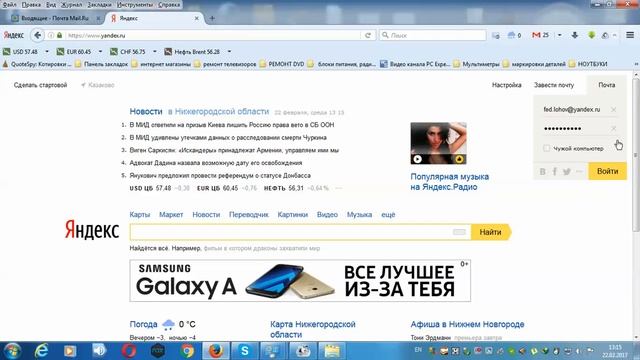Open a new tab with the plus icon
Screen dimensions: 640x360
point(212,18)
